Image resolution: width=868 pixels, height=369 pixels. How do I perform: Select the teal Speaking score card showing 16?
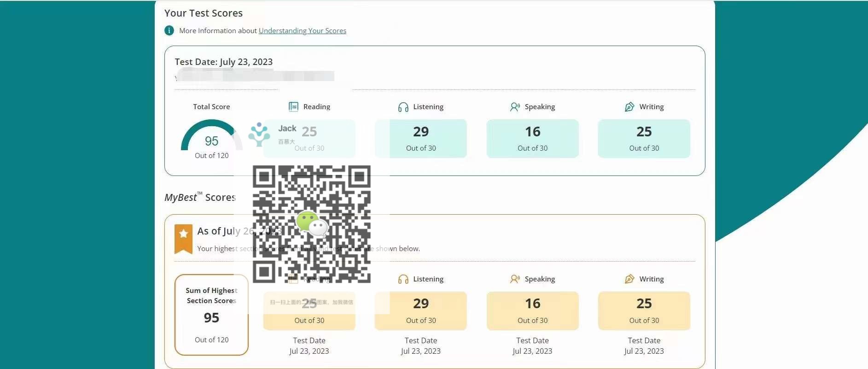tap(532, 139)
